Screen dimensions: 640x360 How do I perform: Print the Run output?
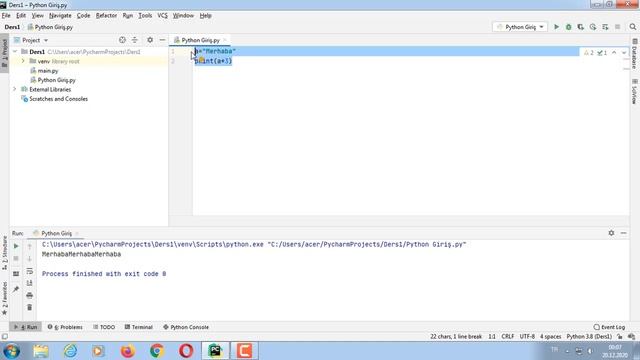click(29, 295)
